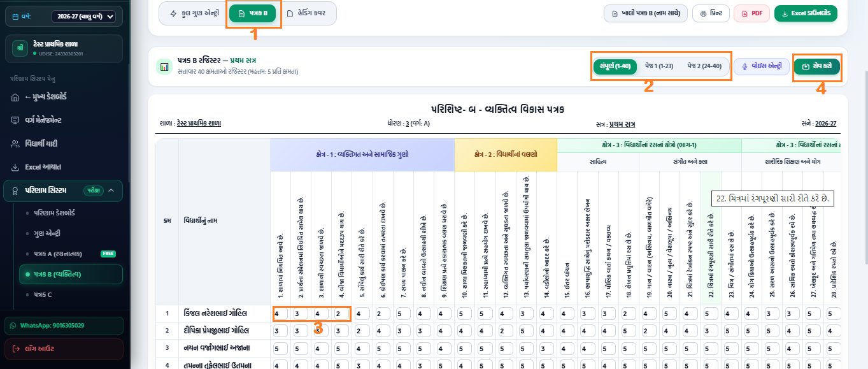Select પત્રક B (વ્યક્તિત્વ) sidebar item
The width and height of the screenshot is (868, 369).
(x=71, y=274)
